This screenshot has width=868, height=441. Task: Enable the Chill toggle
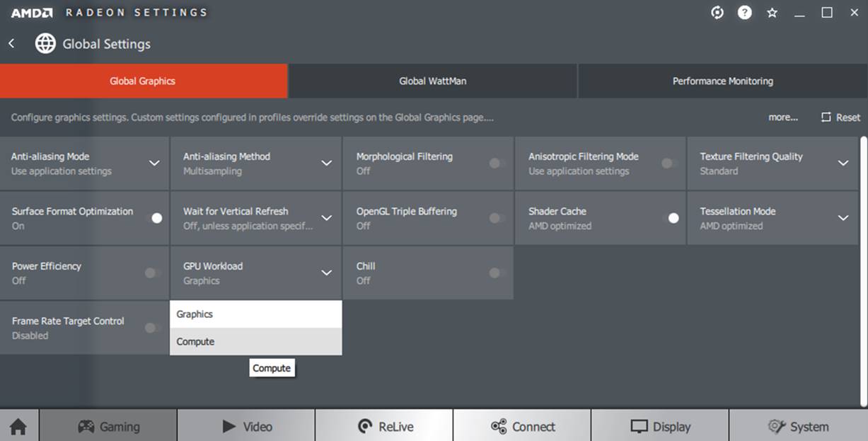pos(497,273)
